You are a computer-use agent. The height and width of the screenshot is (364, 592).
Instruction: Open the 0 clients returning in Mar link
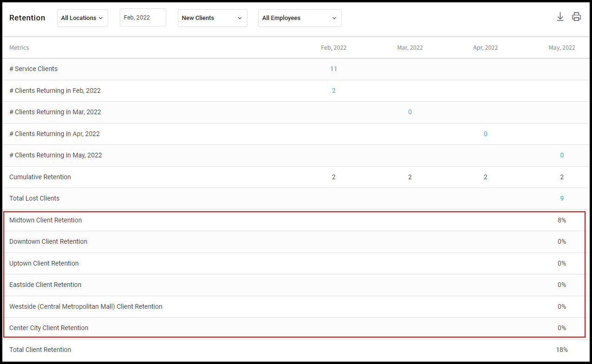(x=410, y=112)
